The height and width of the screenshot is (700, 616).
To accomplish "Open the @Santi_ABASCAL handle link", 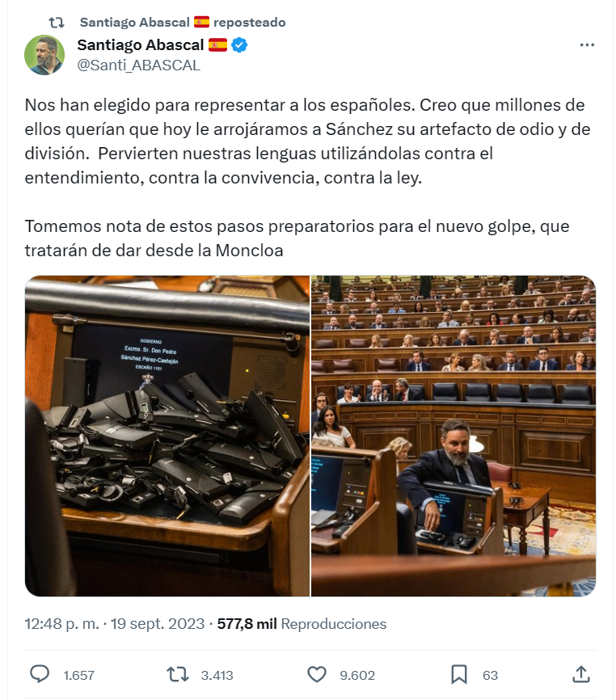I will [x=138, y=65].
